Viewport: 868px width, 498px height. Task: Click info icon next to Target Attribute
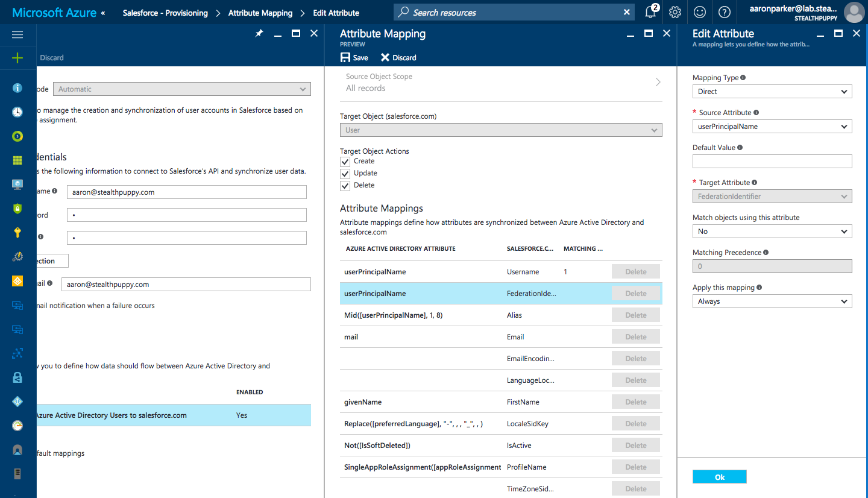755,183
